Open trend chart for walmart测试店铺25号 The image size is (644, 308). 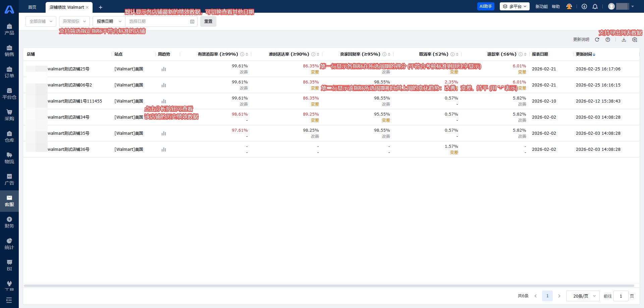(164, 69)
